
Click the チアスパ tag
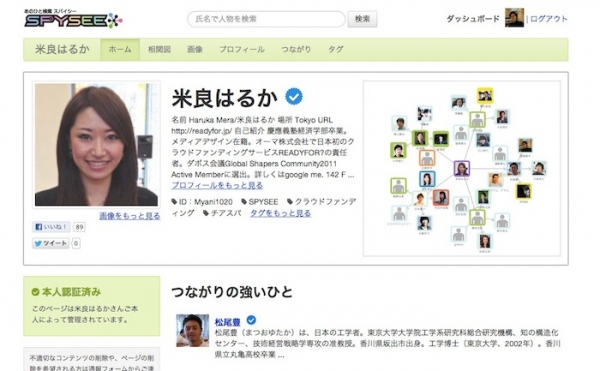coord(222,213)
